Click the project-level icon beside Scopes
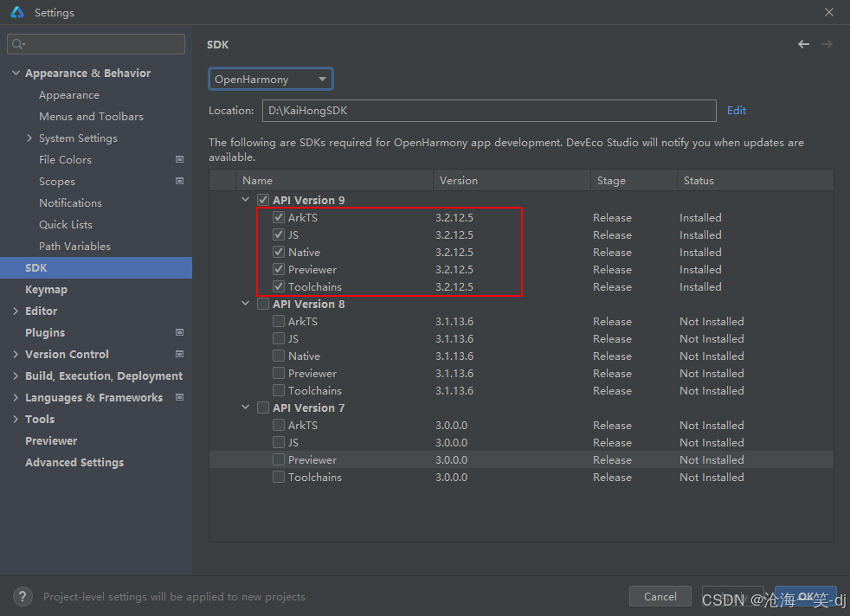Image resolution: width=850 pixels, height=616 pixels. [x=179, y=181]
